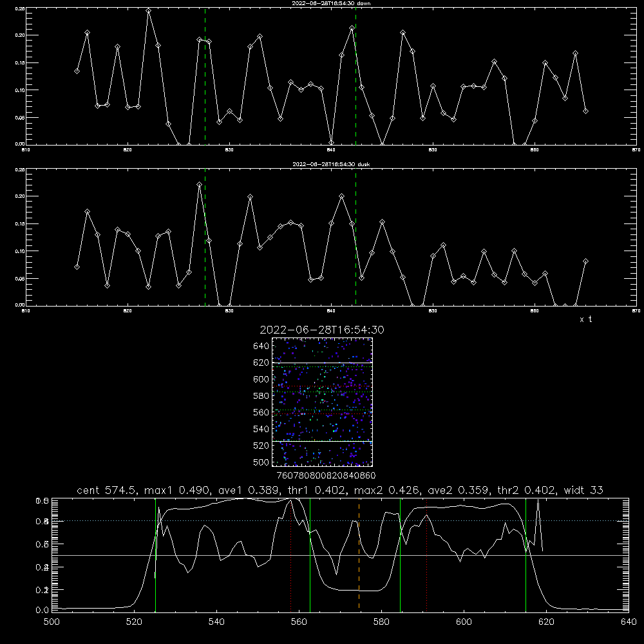This screenshot has height=644, width=644.
Task: Click the second green dashed line in dusk plot
Action: tap(355, 237)
